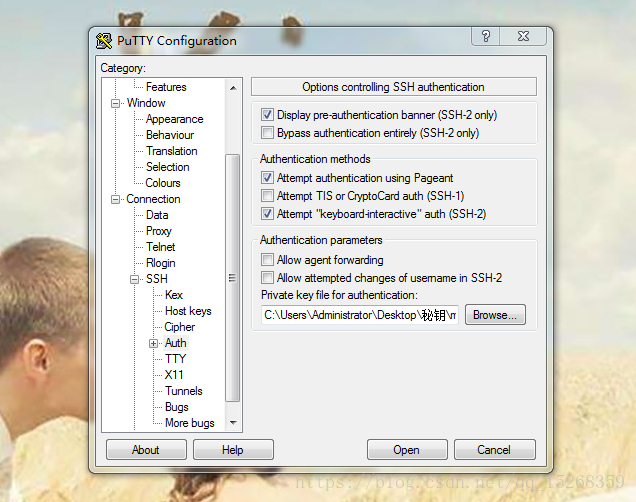Image resolution: width=636 pixels, height=502 pixels.
Task: Select More bugs category
Action: tap(189, 423)
